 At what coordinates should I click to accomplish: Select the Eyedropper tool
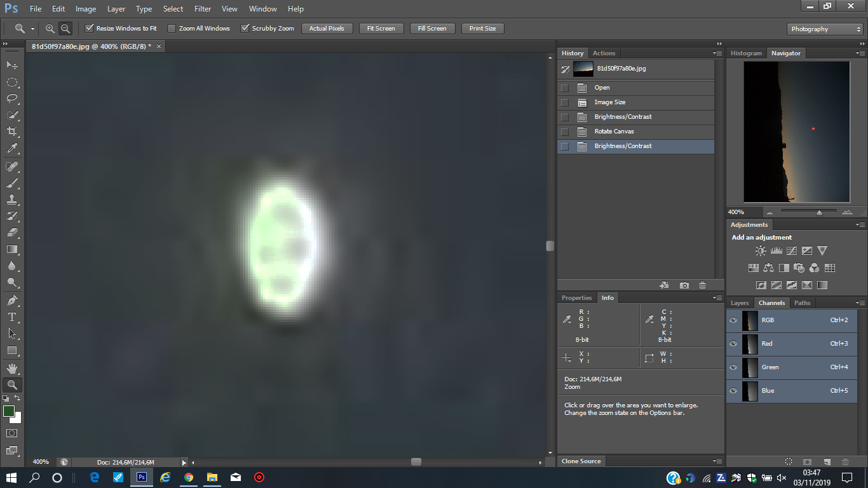11,149
